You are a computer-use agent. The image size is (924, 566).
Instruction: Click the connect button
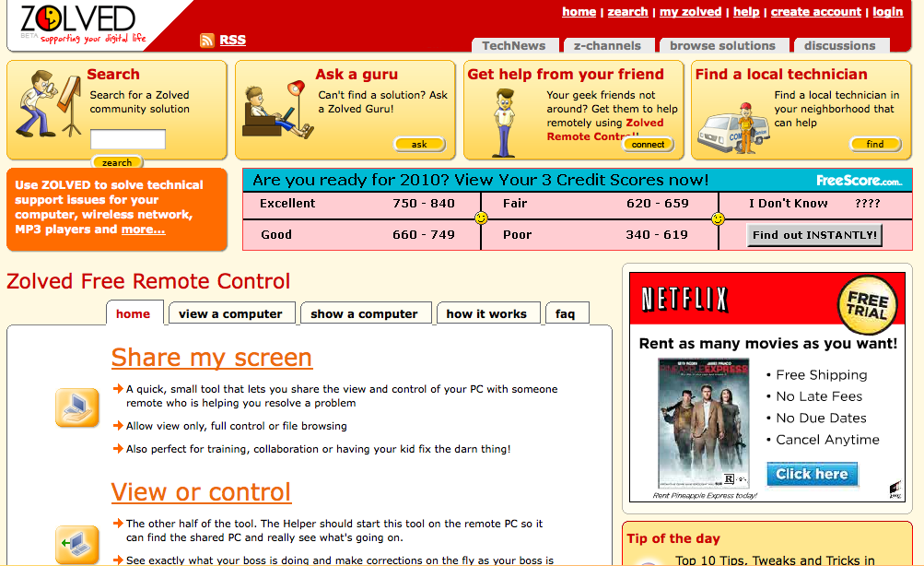pyautogui.click(x=648, y=145)
